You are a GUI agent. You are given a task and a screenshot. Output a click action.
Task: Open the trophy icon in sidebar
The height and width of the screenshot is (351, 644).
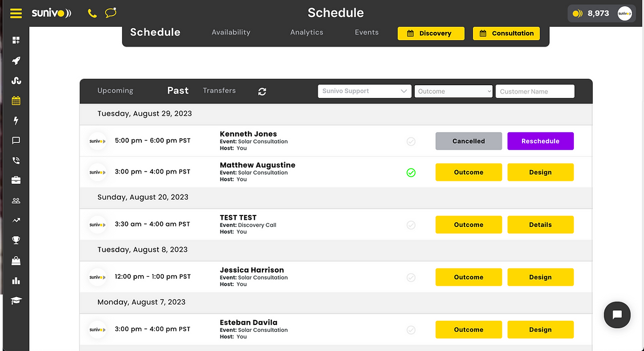(16, 240)
